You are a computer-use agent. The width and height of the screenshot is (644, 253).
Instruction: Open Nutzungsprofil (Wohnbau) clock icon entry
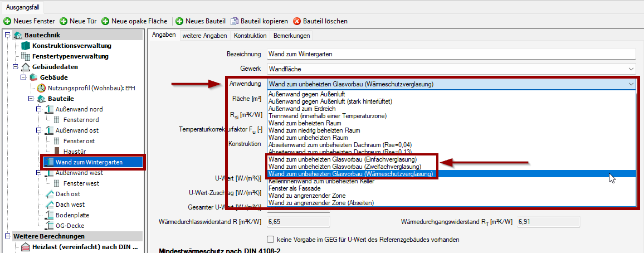pos(41,88)
